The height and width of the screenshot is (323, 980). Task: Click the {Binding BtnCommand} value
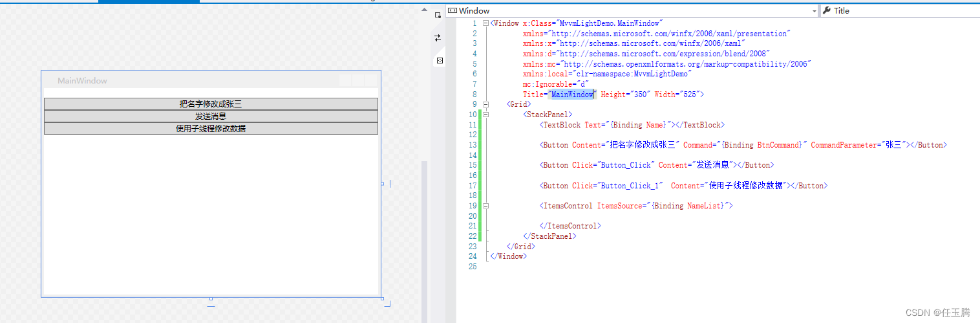click(763, 145)
